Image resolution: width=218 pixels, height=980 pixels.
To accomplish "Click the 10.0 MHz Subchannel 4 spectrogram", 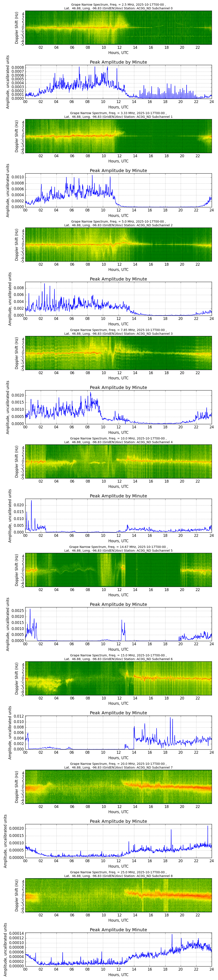I will (x=118, y=461).
